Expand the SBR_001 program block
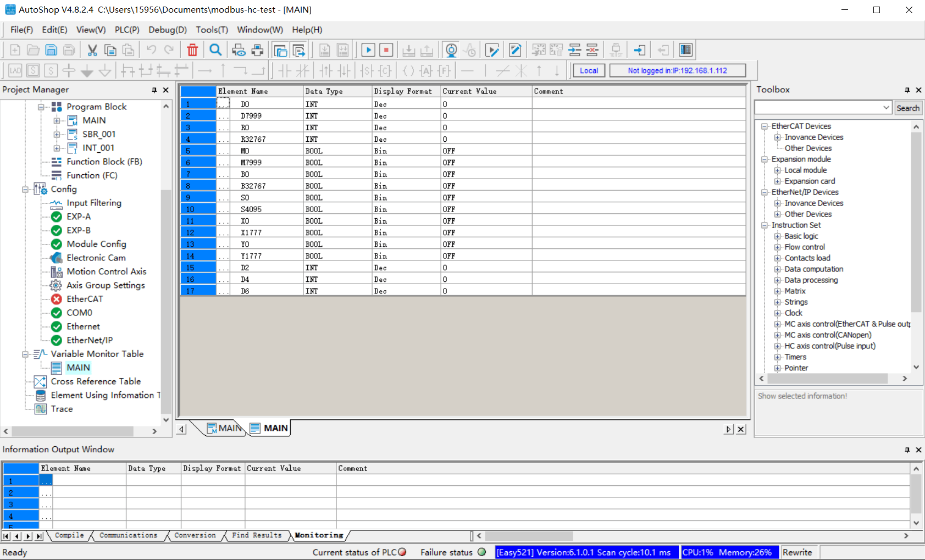 pyautogui.click(x=57, y=134)
